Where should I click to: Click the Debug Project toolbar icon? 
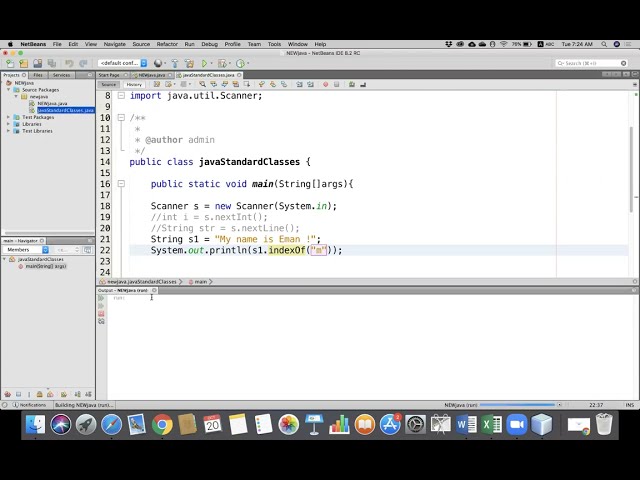pos(222,63)
